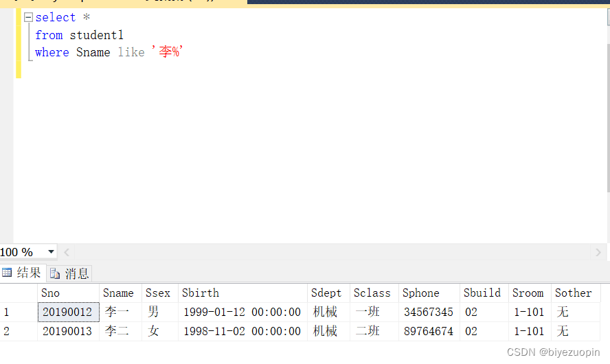Click phone number 89764674
610x364 pixels.
tap(429, 331)
